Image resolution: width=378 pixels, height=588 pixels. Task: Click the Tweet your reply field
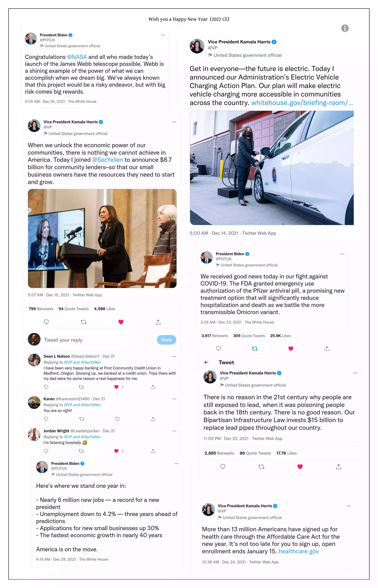(x=98, y=340)
